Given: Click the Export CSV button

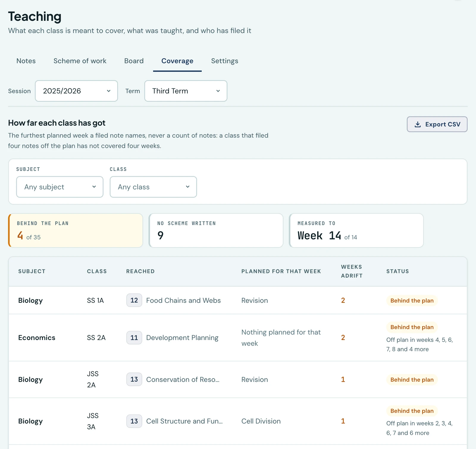Looking at the screenshot, I should click(x=437, y=124).
